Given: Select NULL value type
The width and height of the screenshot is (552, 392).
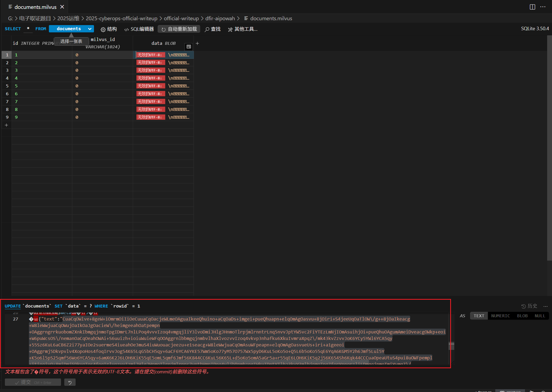Looking at the screenshot, I should pyautogui.click(x=540, y=316).
